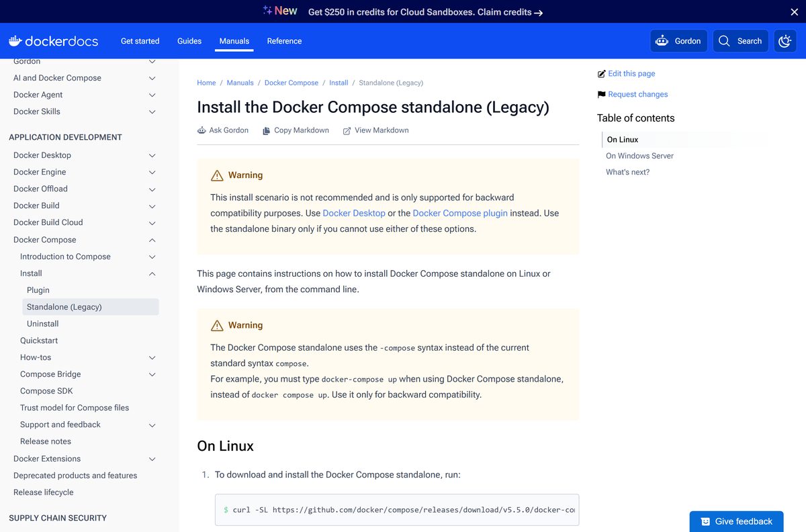This screenshot has height=532, width=806.
Task: Click the Edit this page pencil icon
Action: pyautogui.click(x=601, y=74)
